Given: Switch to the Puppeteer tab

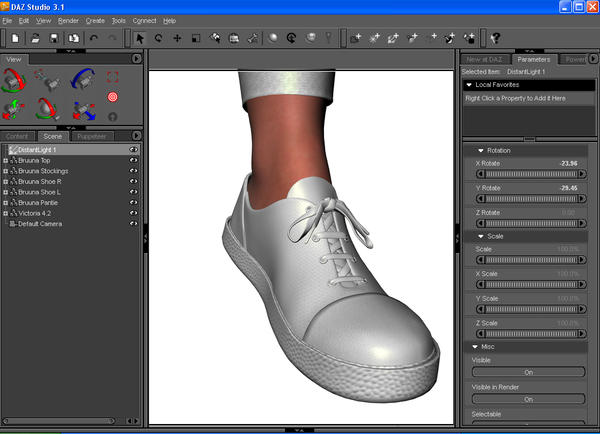Looking at the screenshot, I should click(90, 136).
